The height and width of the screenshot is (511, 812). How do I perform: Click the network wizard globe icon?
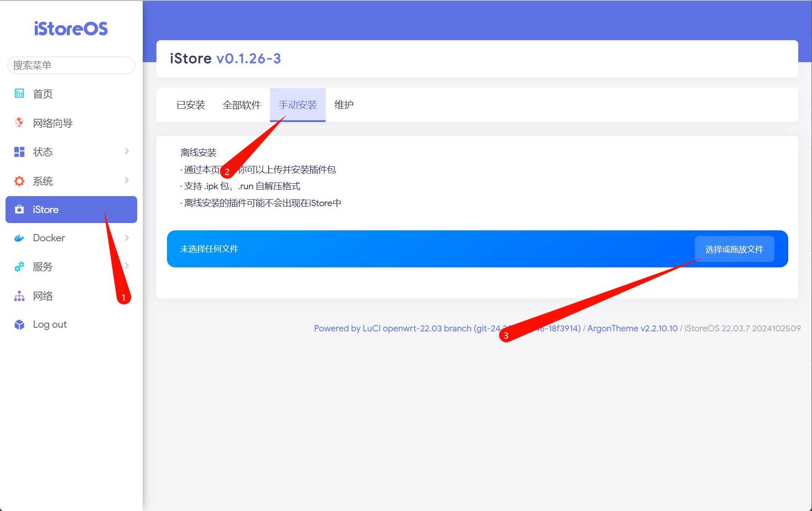19,122
